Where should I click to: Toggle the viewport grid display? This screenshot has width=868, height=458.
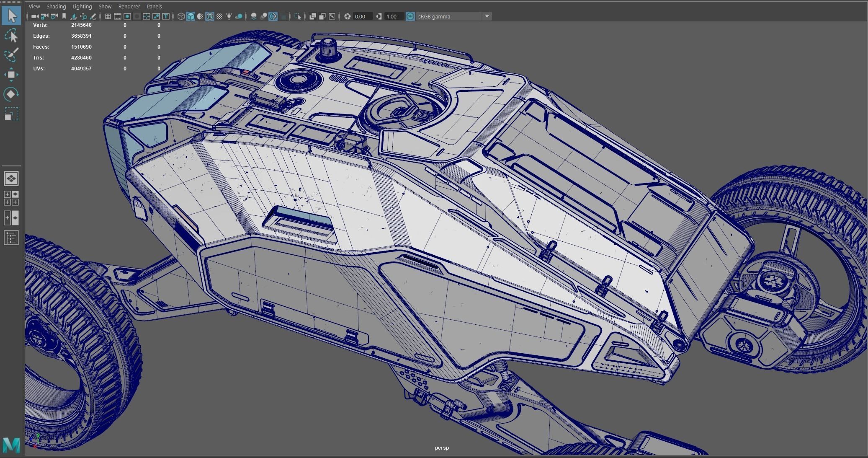[x=108, y=16]
